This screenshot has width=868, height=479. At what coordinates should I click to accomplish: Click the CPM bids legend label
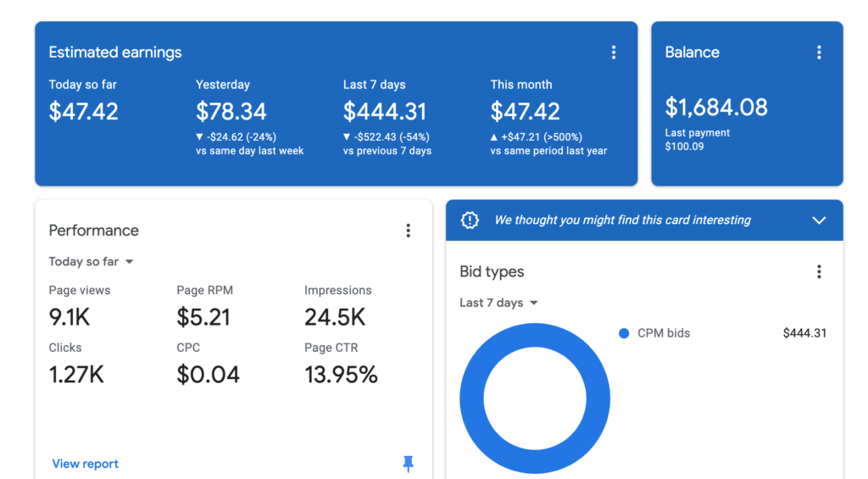tap(664, 333)
